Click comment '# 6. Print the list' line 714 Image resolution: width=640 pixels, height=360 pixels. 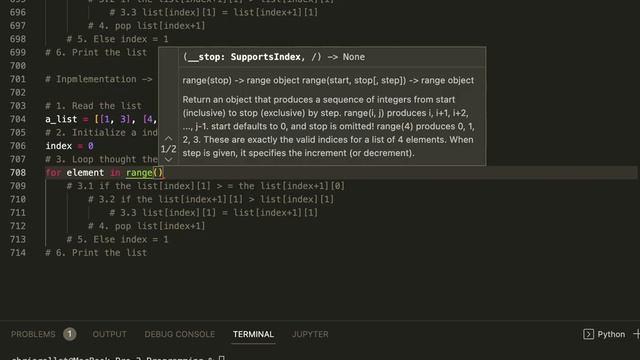[x=96, y=253]
